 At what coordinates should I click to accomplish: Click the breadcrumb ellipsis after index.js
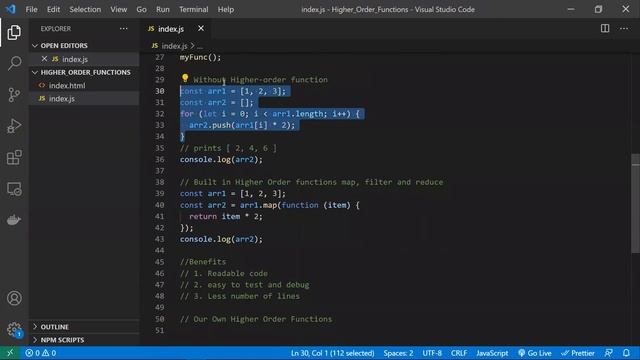200,46
